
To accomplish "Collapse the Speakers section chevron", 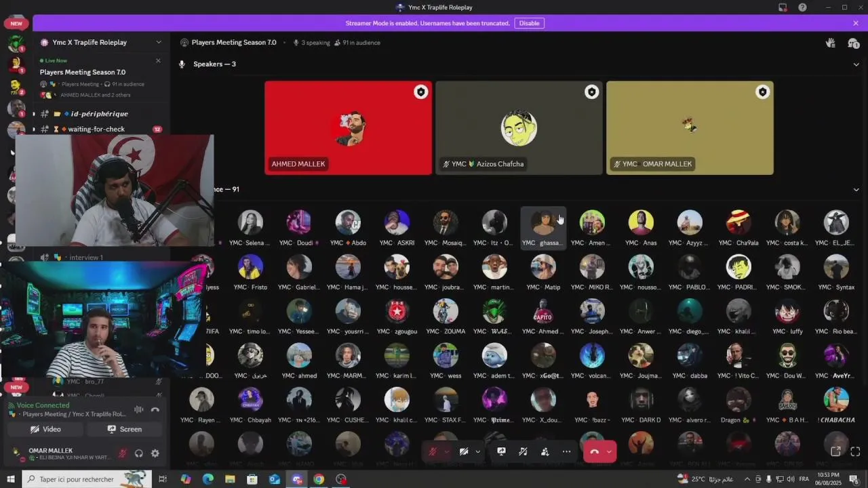I will tap(856, 64).
